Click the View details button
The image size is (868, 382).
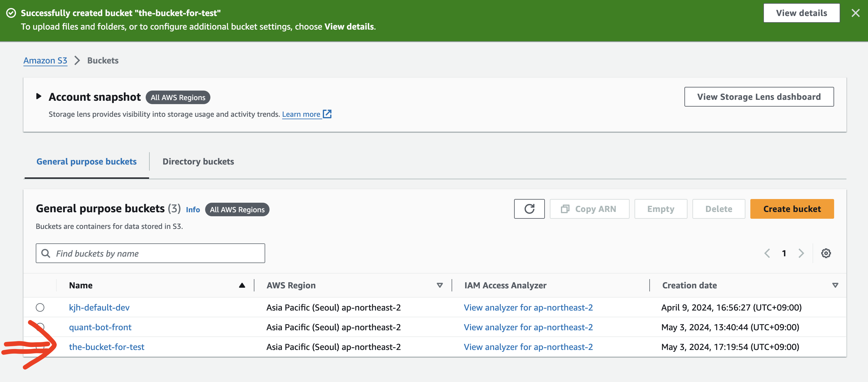point(801,13)
